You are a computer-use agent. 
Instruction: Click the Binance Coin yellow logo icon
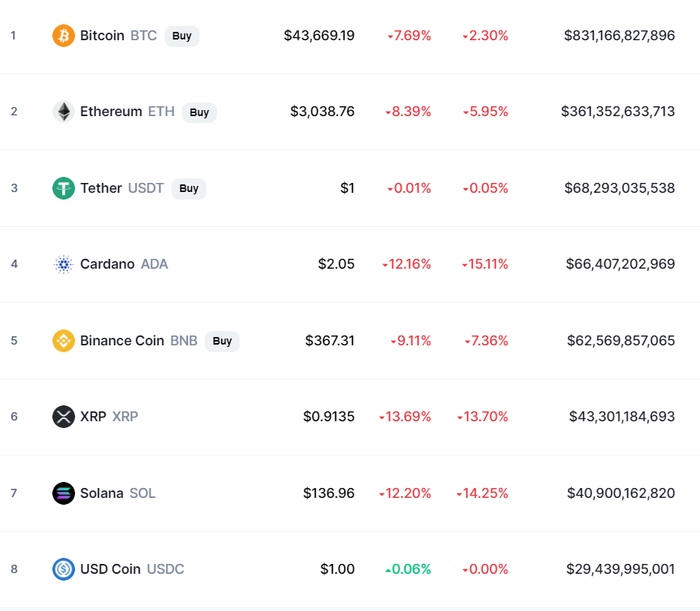click(64, 341)
